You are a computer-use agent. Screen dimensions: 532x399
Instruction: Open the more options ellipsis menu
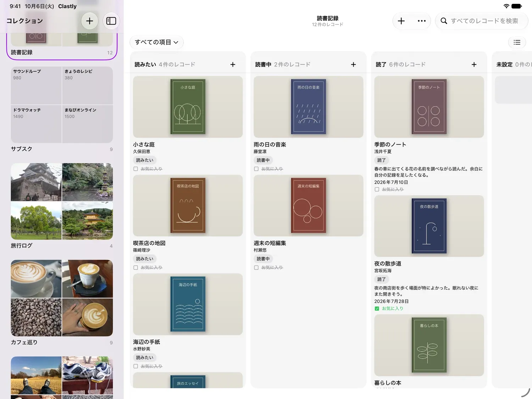pos(422,21)
